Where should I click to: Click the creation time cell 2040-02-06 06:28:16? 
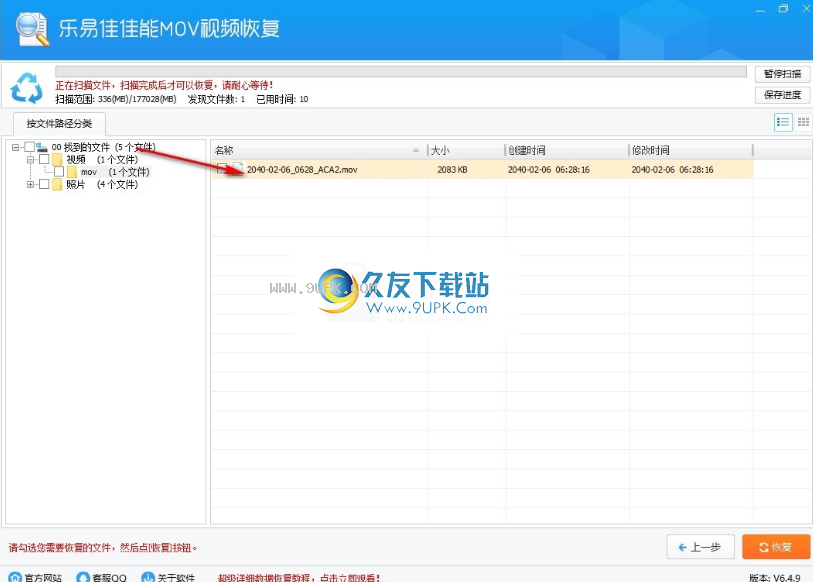549,170
